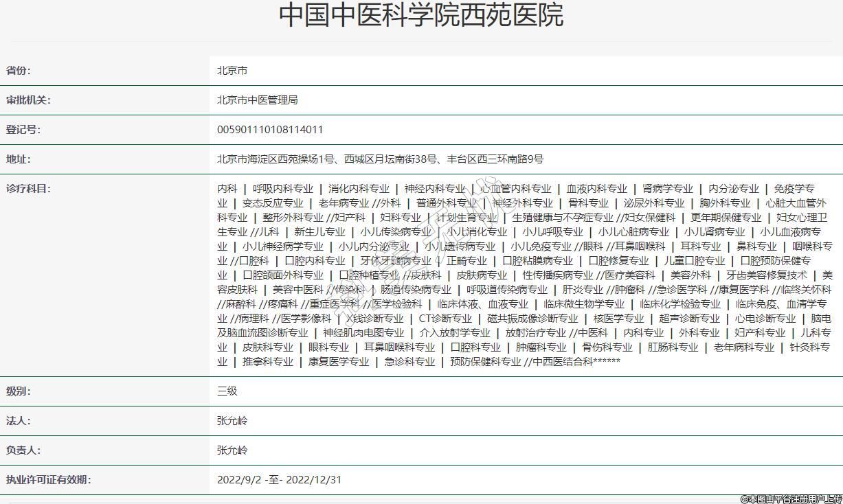Click the hospital title 中国中医科学院西苑医院

(x=421, y=15)
